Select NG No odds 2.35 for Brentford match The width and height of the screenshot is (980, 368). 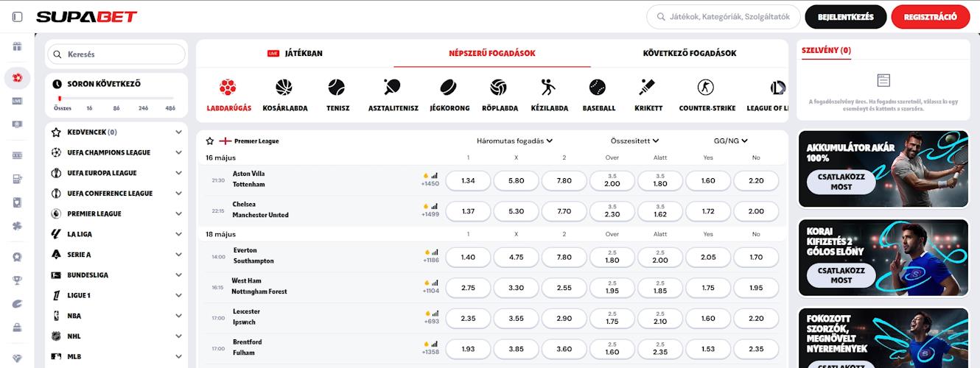756,349
